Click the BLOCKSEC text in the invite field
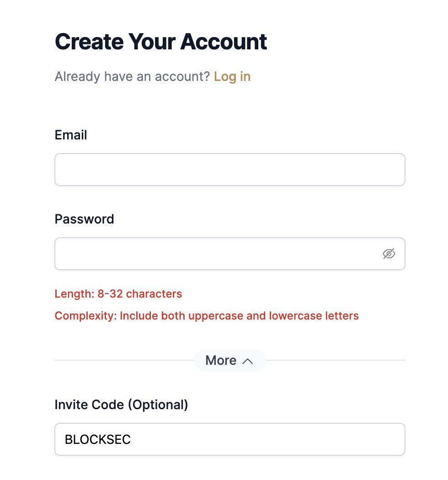The image size is (448, 480). [x=98, y=440]
